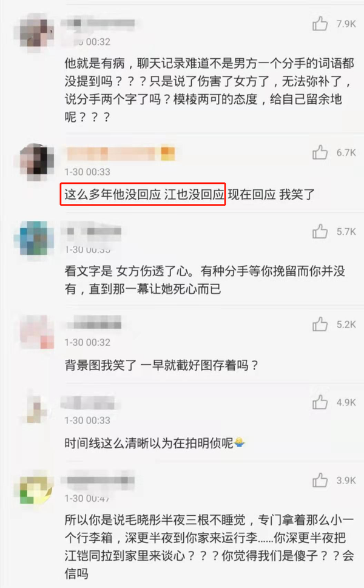The width and height of the screenshot is (364, 588).
Task: Select the comment starting 看文字是 女方伤透了心
Action: point(204,280)
